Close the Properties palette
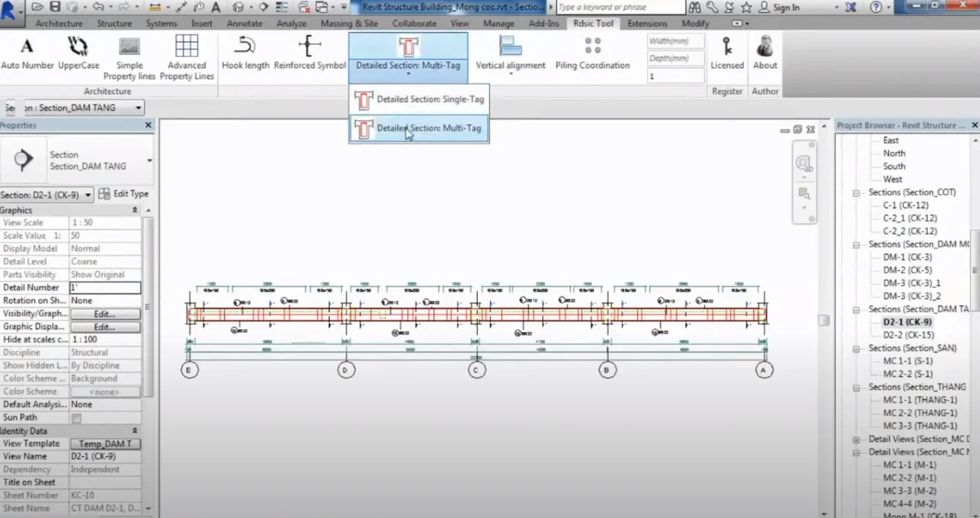The height and width of the screenshot is (518, 980). pyautogui.click(x=149, y=125)
